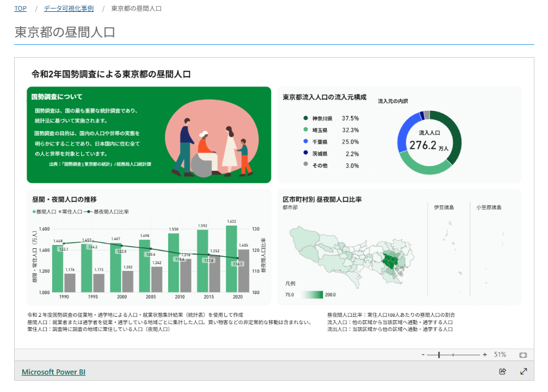Click the 25.0% value for 千葉県
The height and width of the screenshot is (392, 548).
(350, 142)
